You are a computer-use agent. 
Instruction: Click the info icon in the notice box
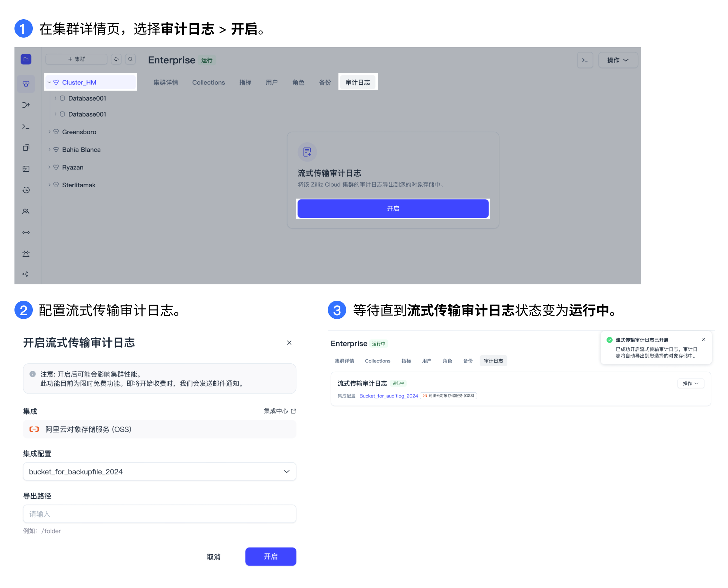coord(32,374)
